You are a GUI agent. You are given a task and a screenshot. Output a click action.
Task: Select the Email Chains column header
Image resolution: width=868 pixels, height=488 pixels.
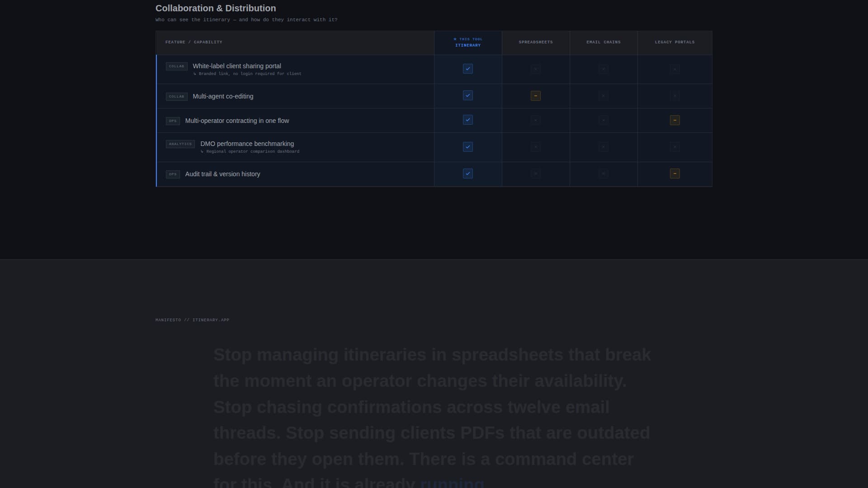[x=604, y=42]
